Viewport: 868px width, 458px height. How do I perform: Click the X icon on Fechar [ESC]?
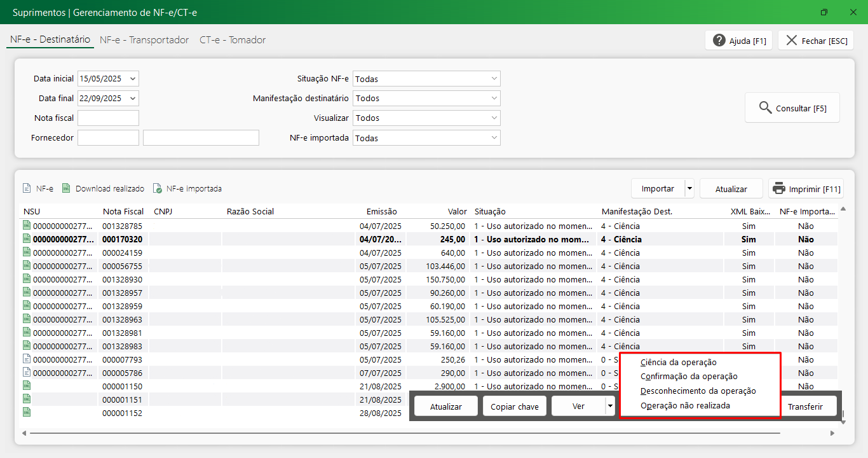pos(791,40)
